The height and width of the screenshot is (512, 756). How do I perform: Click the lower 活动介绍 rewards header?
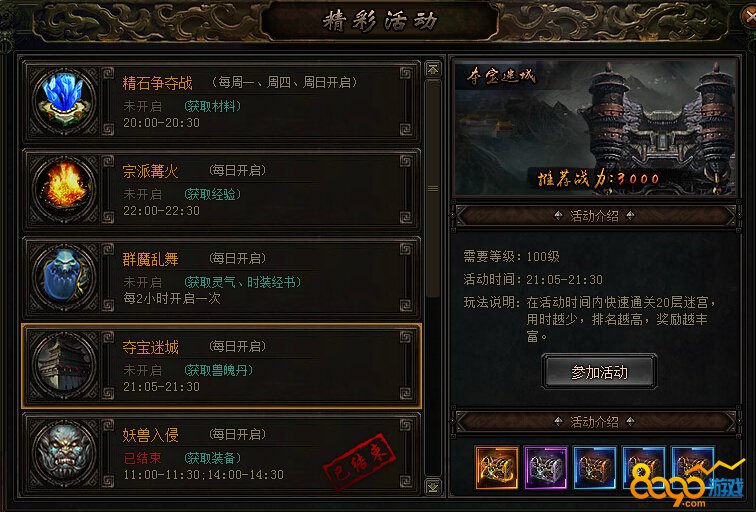595,422
